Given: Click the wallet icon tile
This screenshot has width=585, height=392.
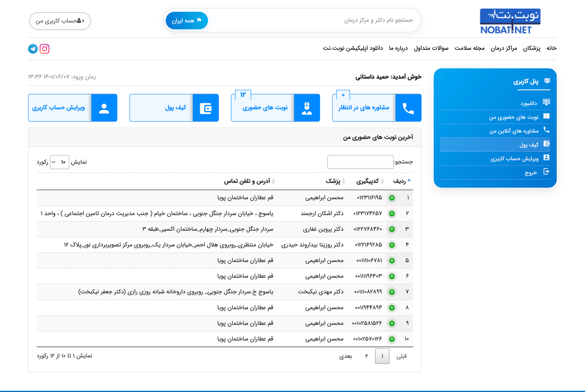Looking at the screenshot, I should pos(206,108).
